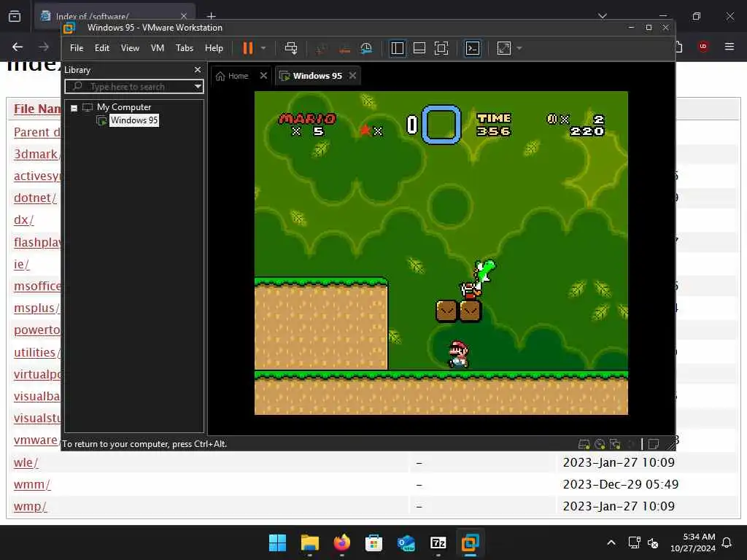Click the VMware Workstation title bar icon
This screenshot has width=747, height=560.
69,28
